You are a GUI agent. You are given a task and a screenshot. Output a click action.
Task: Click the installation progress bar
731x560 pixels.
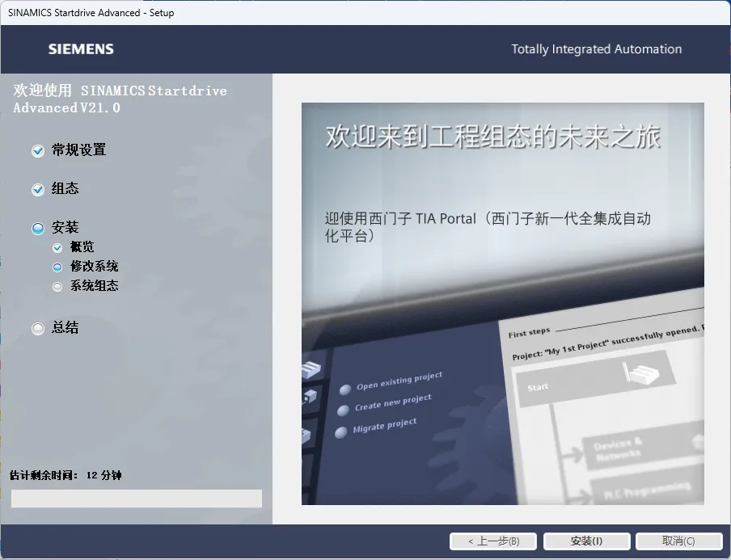tap(137, 498)
